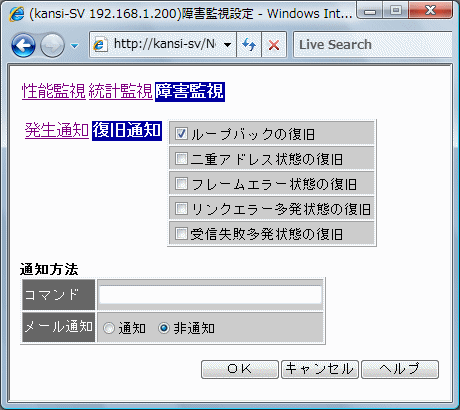The width and height of the screenshot is (460, 410).
Task: Close the window with red X
Action: point(430,10)
